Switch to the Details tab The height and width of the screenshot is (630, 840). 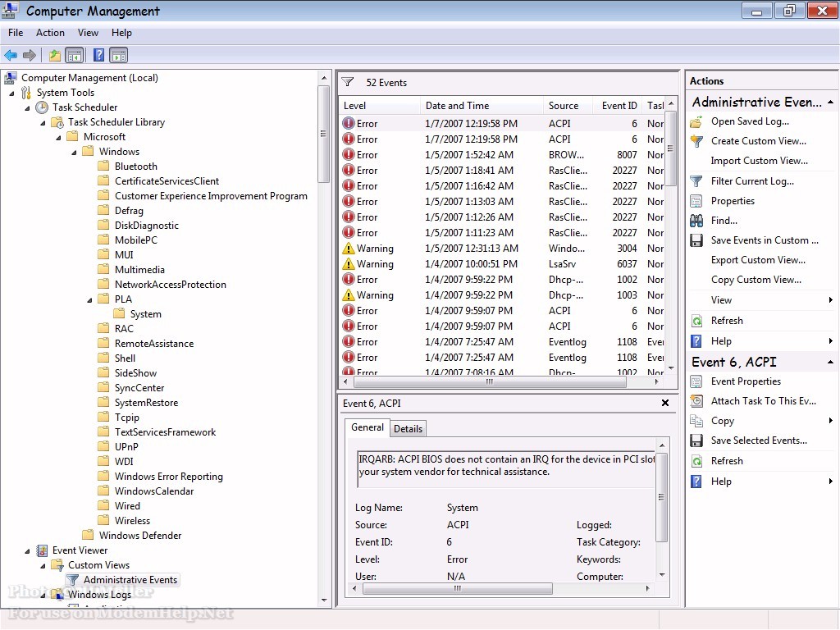(x=408, y=428)
